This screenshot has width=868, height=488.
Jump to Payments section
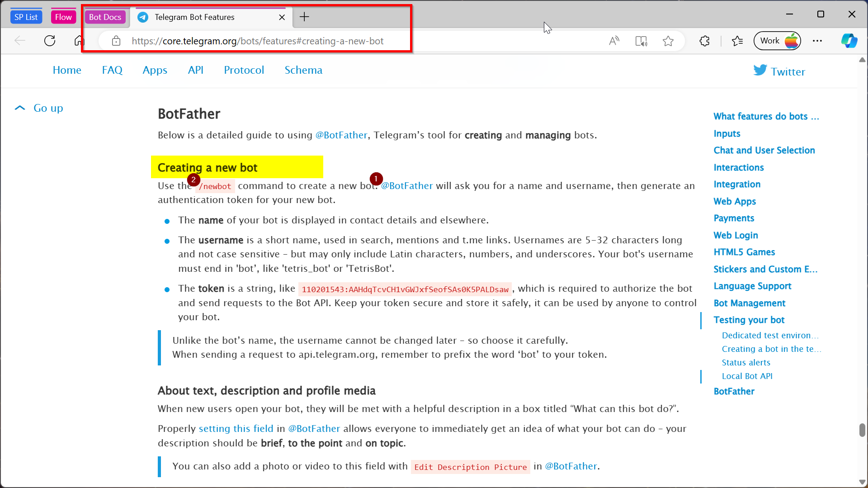coord(734,218)
